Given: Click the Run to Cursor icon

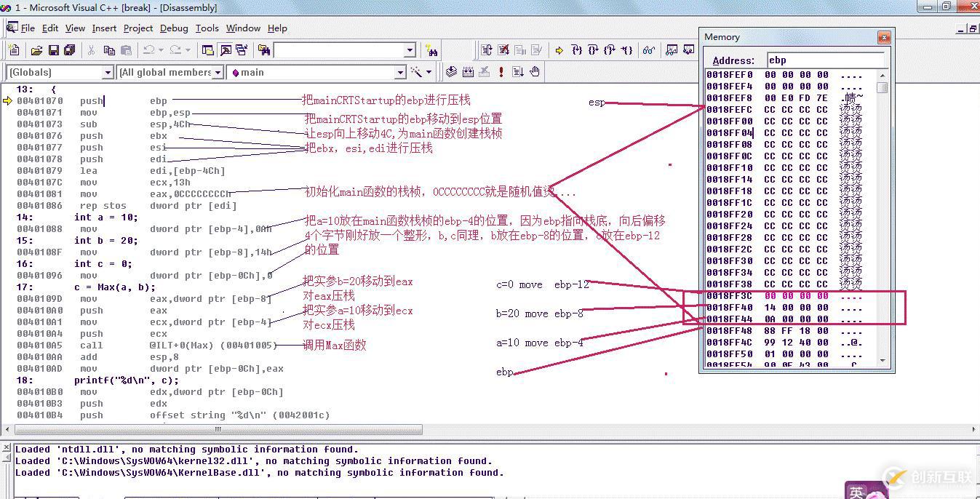Looking at the screenshot, I should (x=627, y=50).
